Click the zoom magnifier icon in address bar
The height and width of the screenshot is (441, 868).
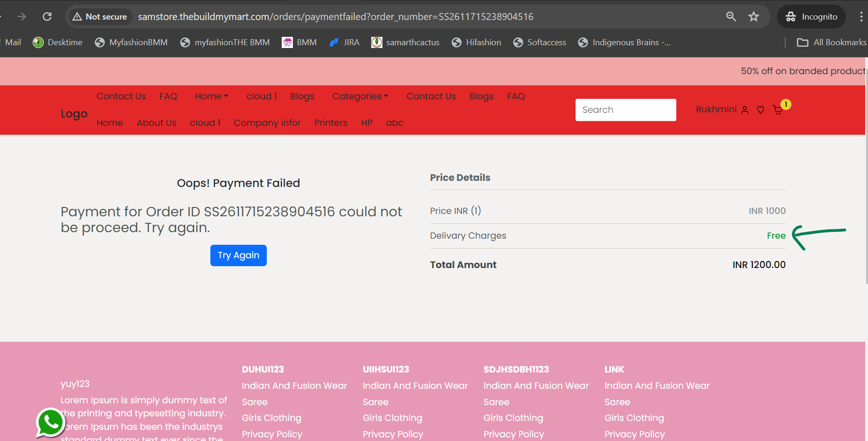pyautogui.click(x=731, y=17)
